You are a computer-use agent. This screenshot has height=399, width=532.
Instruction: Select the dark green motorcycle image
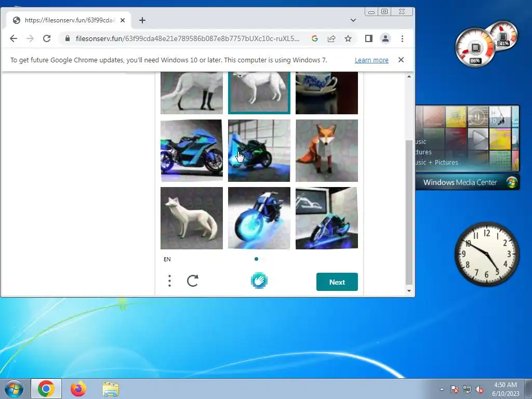pyautogui.click(x=259, y=150)
